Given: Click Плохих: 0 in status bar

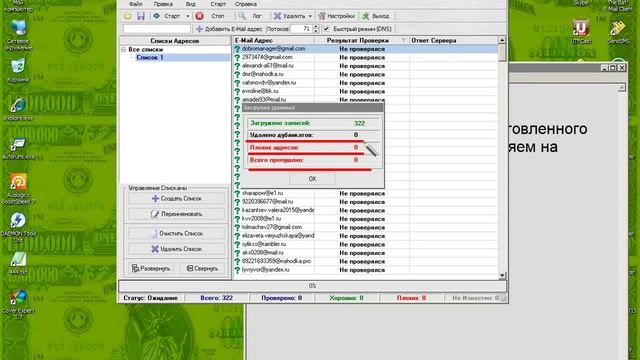Looking at the screenshot, I should (411, 298).
